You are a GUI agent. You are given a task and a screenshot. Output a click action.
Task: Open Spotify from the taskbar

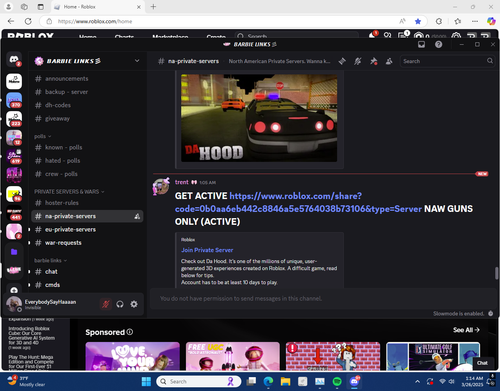coord(337,381)
